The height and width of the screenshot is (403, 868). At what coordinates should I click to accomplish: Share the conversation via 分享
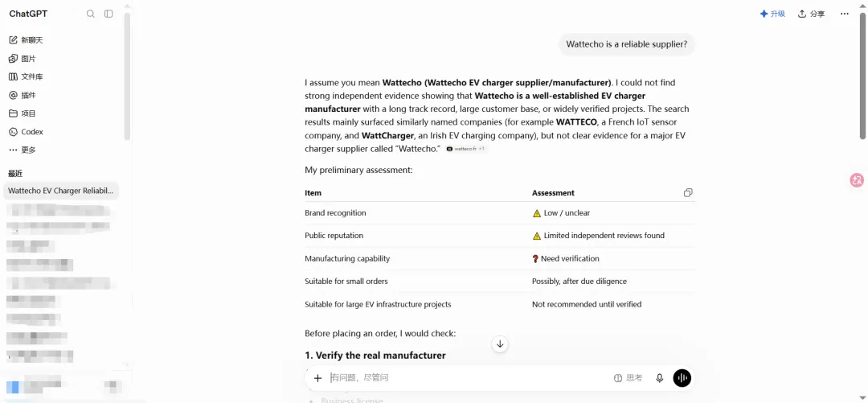point(812,14)
